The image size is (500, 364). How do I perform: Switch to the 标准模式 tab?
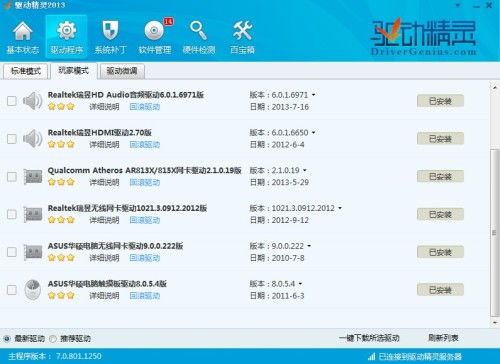pos(26,71)
